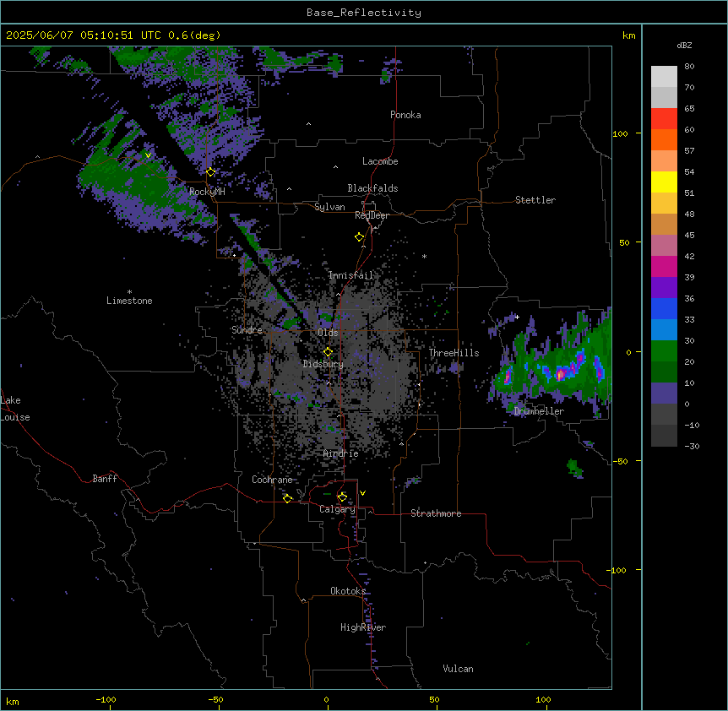
Task: Click the RockyMH label
Action: (207, 192)
